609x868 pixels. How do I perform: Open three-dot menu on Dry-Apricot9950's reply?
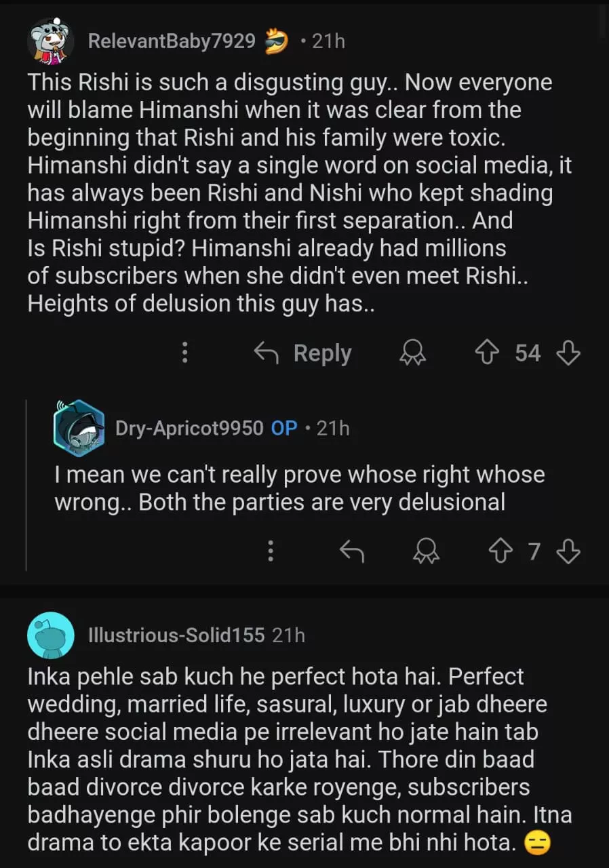[x=271, y=552]
